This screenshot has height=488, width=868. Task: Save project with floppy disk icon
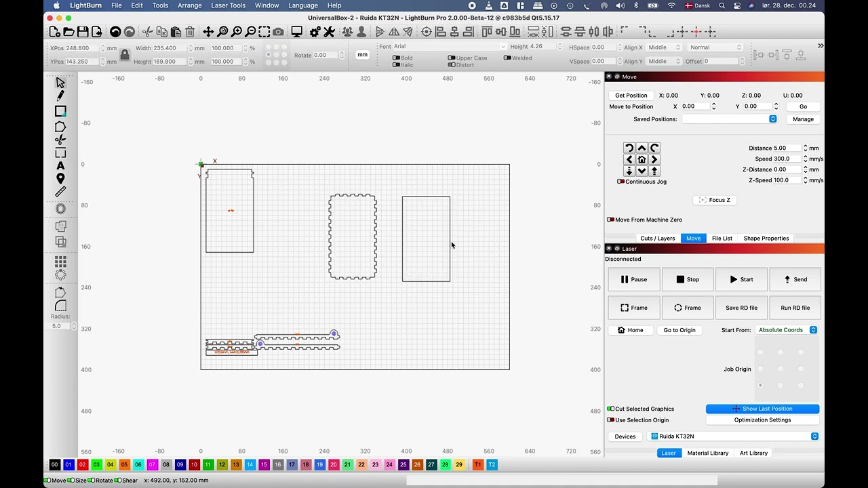tap(82, 32)
